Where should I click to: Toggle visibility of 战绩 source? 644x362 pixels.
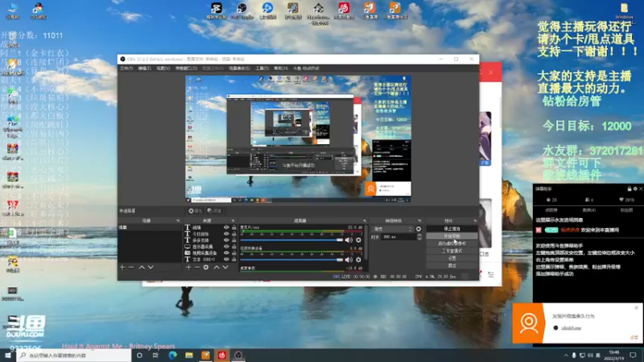coord(226,227)
